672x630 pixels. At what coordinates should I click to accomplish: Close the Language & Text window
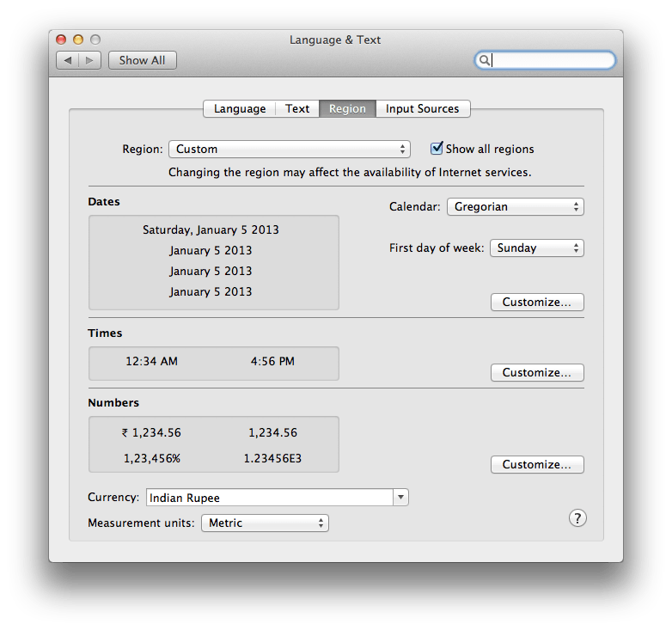point(61,40)
